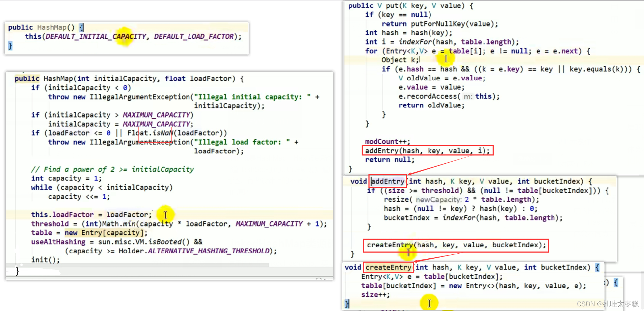The image size is (644, 311).
Task: Click the 'useAltHashing = sun.misc.VM.isBooted()' line
Action: [x=117, y=242]
